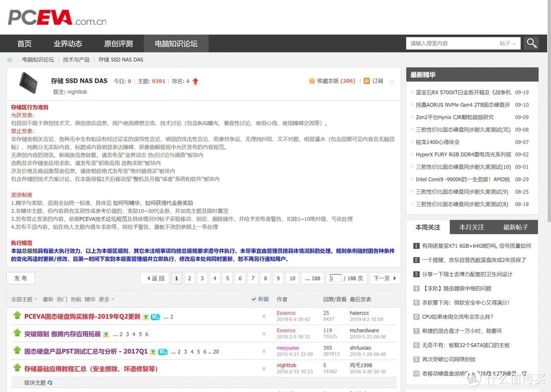
Task: Expand the 全部主题 filter dropdown
Action: click(x=24, y=299)
